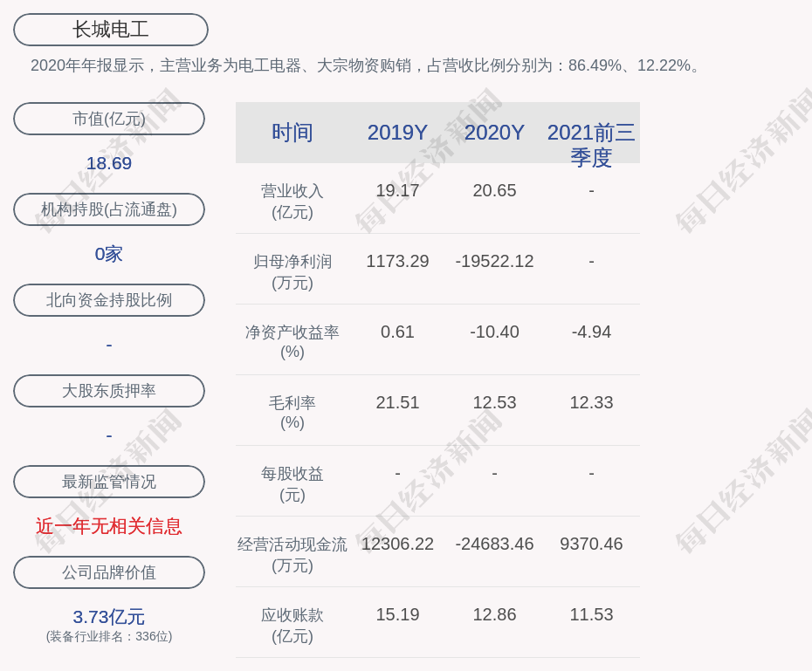Click the 机构持股(占流通盘) pill
This screenshot has width=812, height=671.
[109, 209]
